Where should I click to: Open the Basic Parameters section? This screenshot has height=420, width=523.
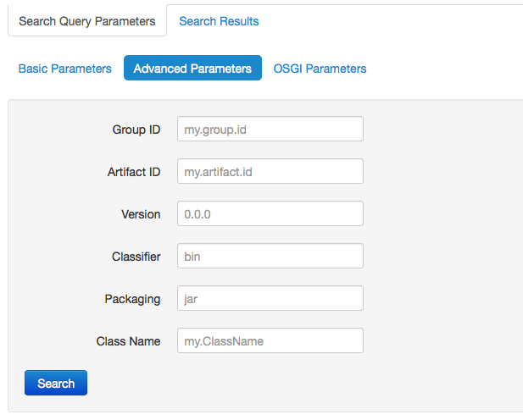(65, 69)
